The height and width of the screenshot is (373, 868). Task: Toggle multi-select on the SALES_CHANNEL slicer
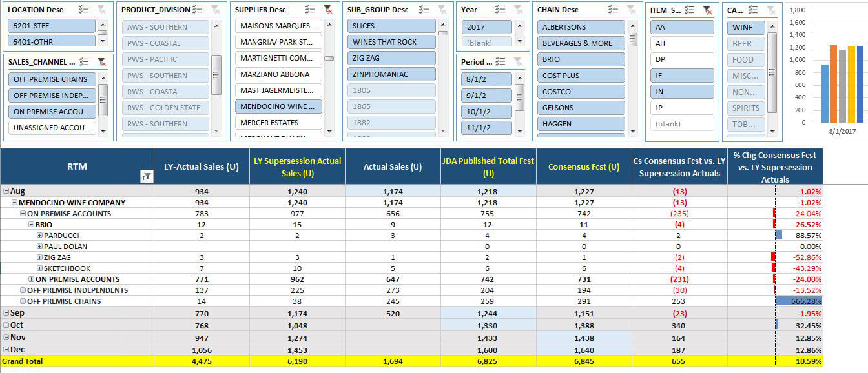(84, 62)
